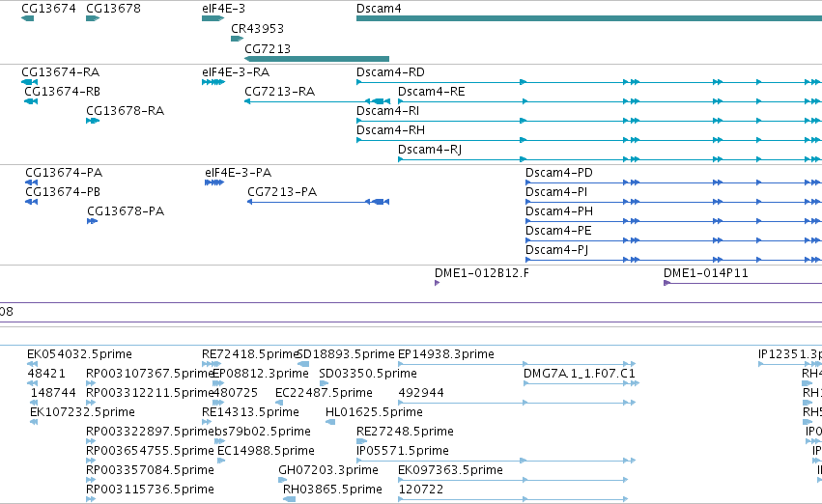Select EST EC14988.5prime
The width and height of the screenshot is (822, 504).
(266, 451)
